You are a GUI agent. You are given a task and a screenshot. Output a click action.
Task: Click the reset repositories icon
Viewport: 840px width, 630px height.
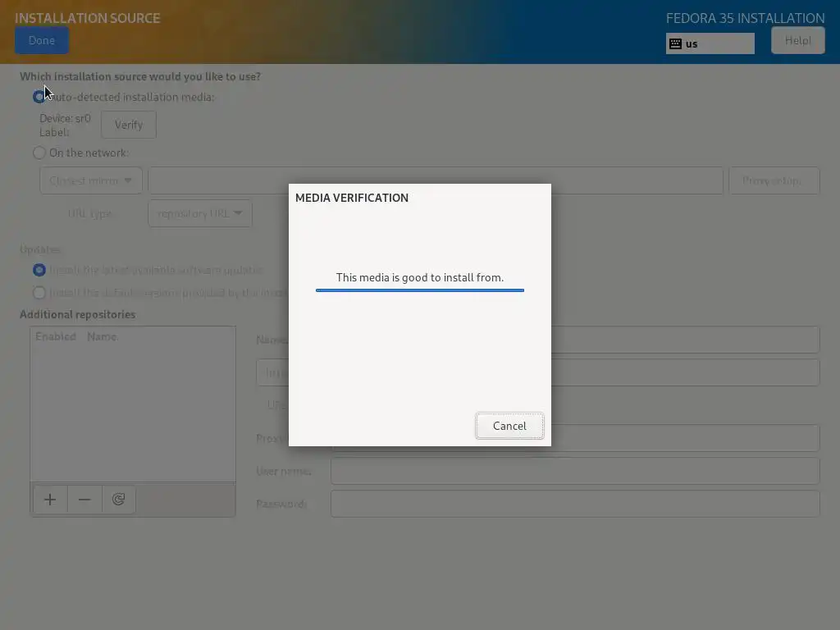pos(118,500)
